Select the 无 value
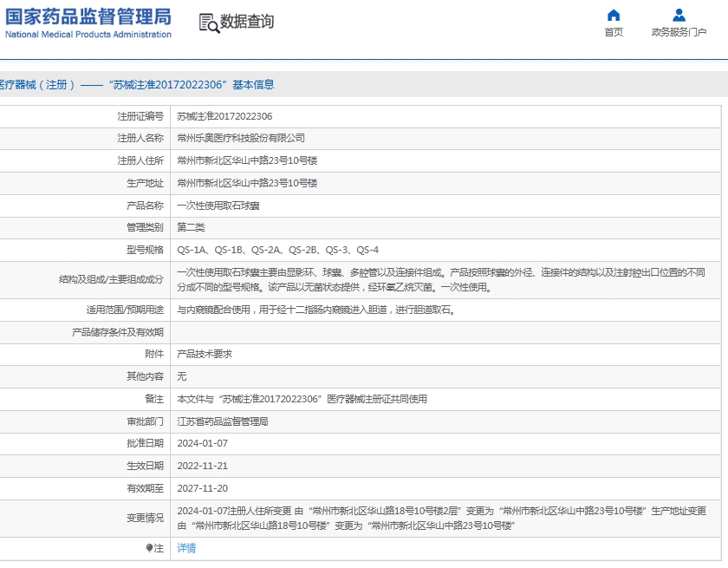 pyautogui.click(x=181, y=376)
